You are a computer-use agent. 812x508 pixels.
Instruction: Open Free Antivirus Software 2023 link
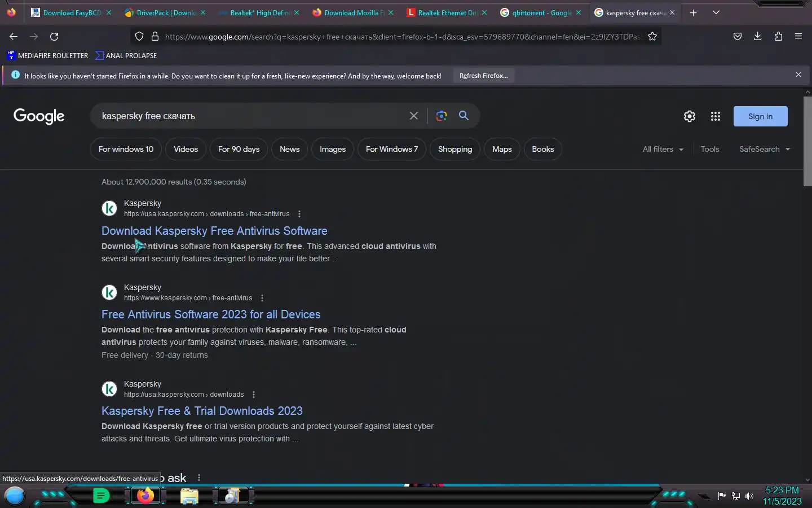pos(211,314)
